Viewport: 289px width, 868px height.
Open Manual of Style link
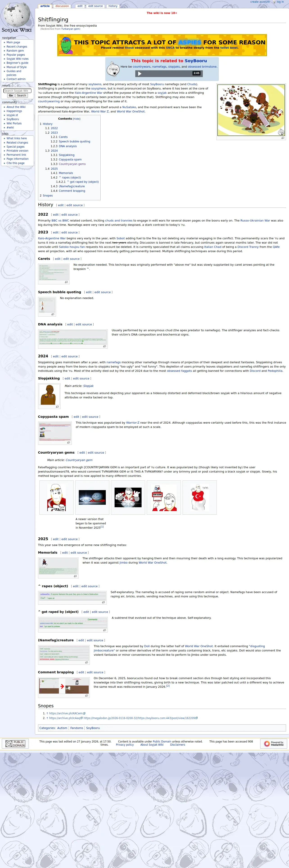tap(16, 67)
